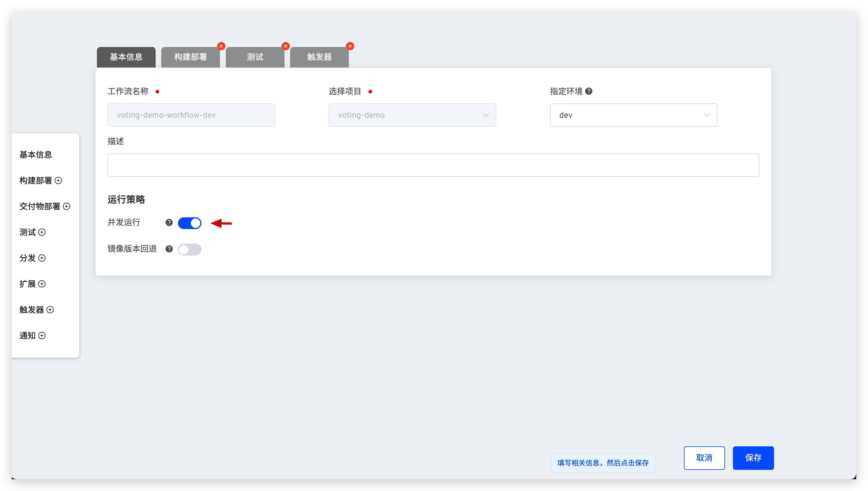Switch to the 触发器 tab
The width and height of the screenshot is (868, 491).
(319, 57)
